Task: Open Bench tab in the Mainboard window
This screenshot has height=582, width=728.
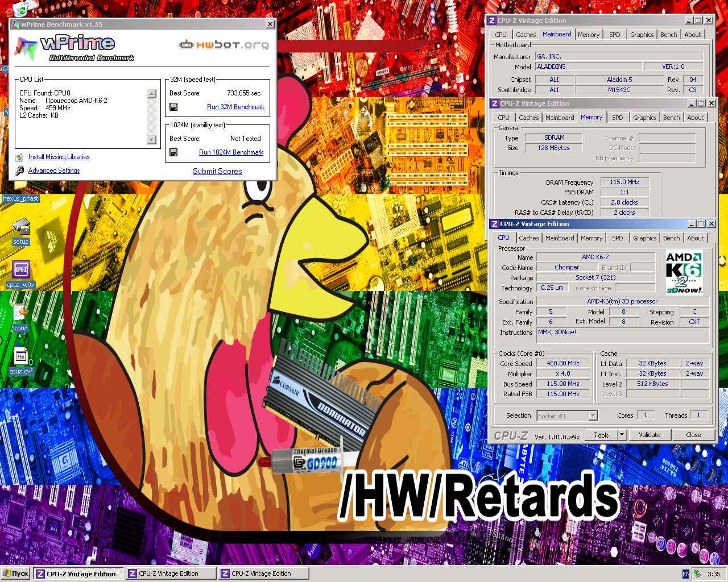Action: click(668, 35)
